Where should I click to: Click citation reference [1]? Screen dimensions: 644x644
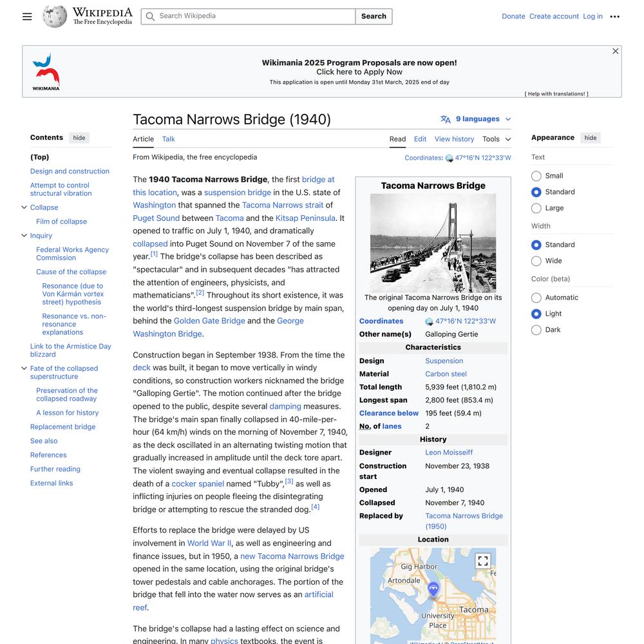pos(154,254)
